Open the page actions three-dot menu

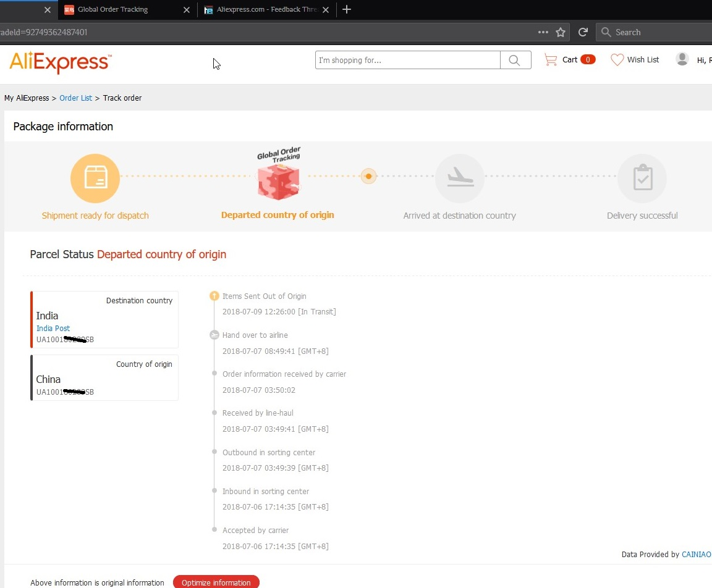coord(543,32)
